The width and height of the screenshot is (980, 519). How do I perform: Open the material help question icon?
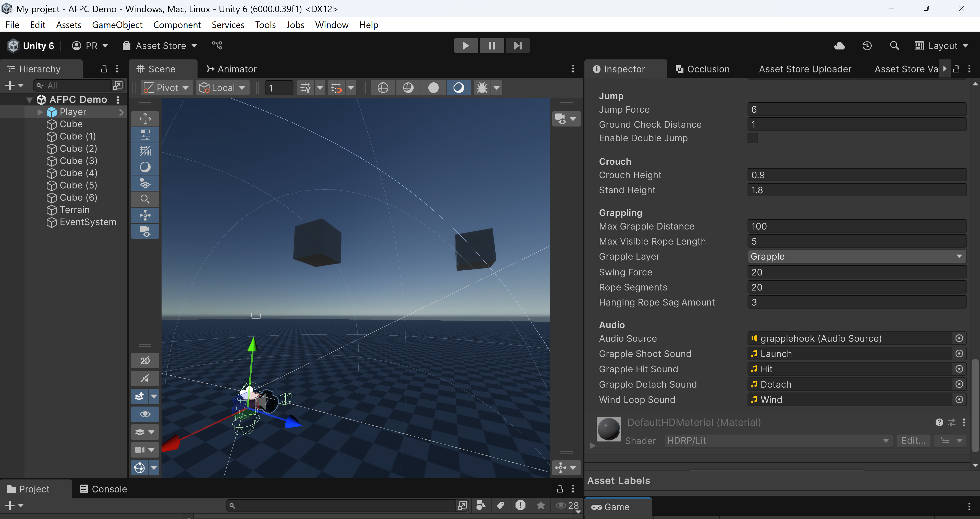point(939,422)
